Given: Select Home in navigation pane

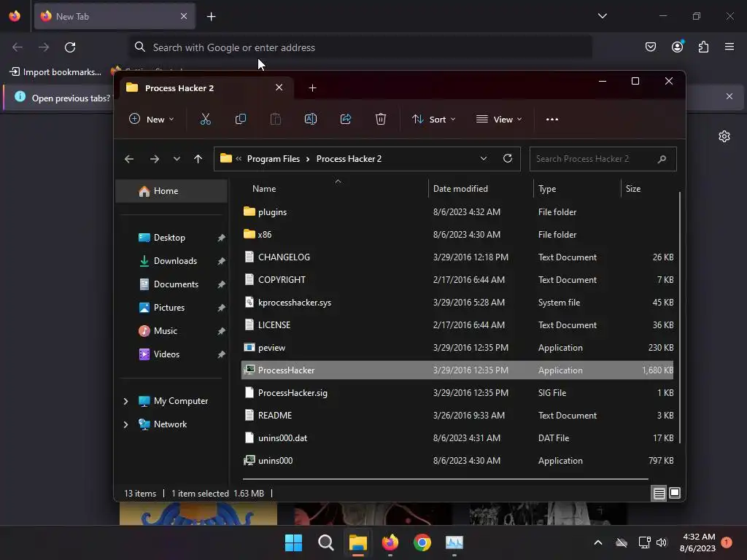Looking at the screenshot, I should (x=171, y=191).
